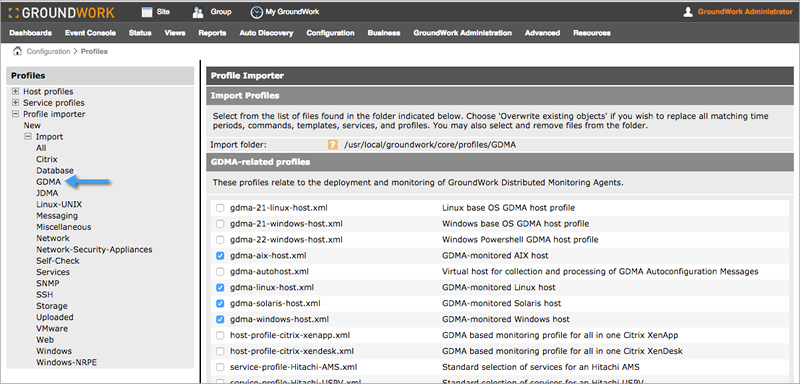Screen dimensions: 800x384
Task: Select Windows-NRPE in Import tree
Action: (x=66, y=362)
